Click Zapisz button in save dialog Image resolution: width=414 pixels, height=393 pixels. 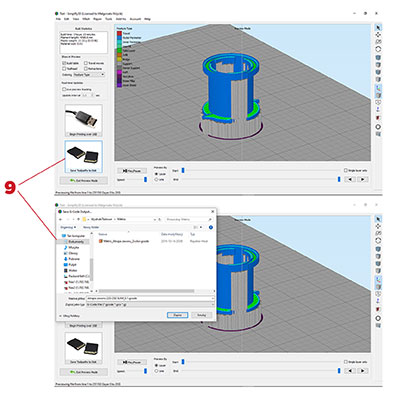point(177,315)
